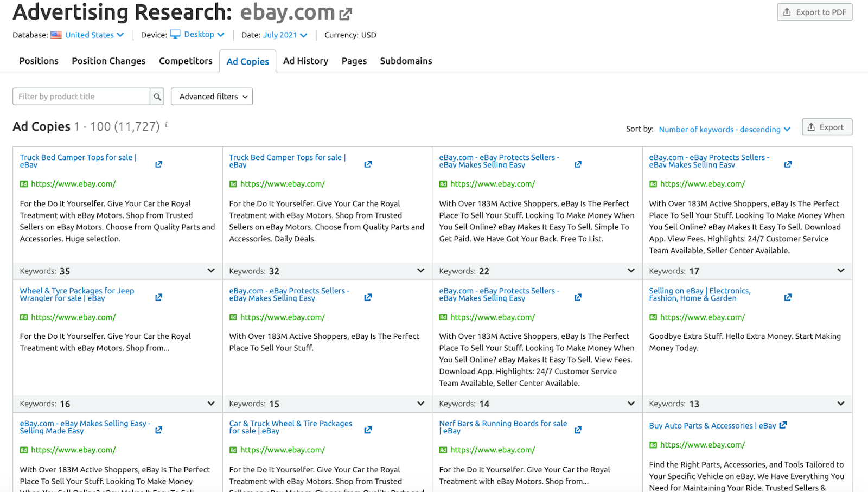Open the info icon beside the Ad Copies count
The image size is (868, 492).
pos(166,125)
